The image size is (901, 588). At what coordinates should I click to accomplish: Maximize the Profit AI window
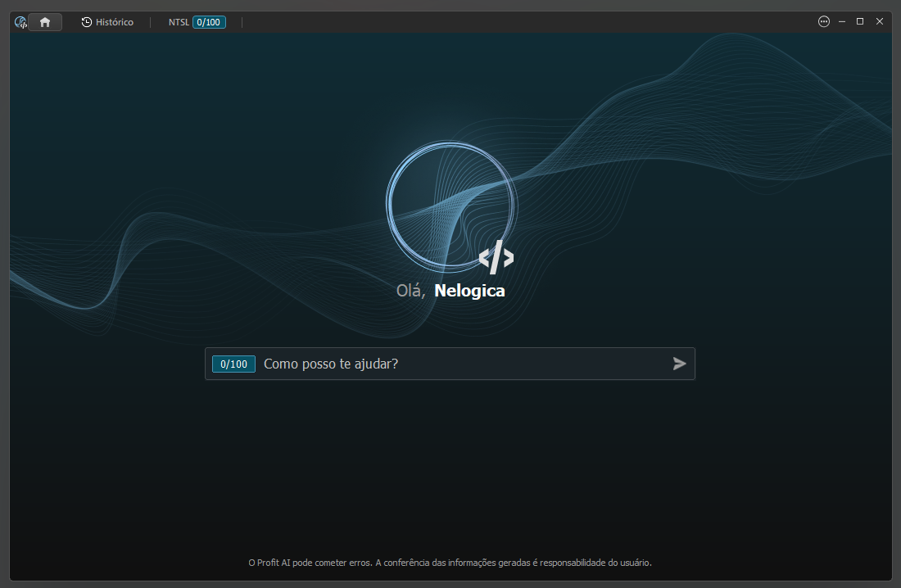pos(860,22)
